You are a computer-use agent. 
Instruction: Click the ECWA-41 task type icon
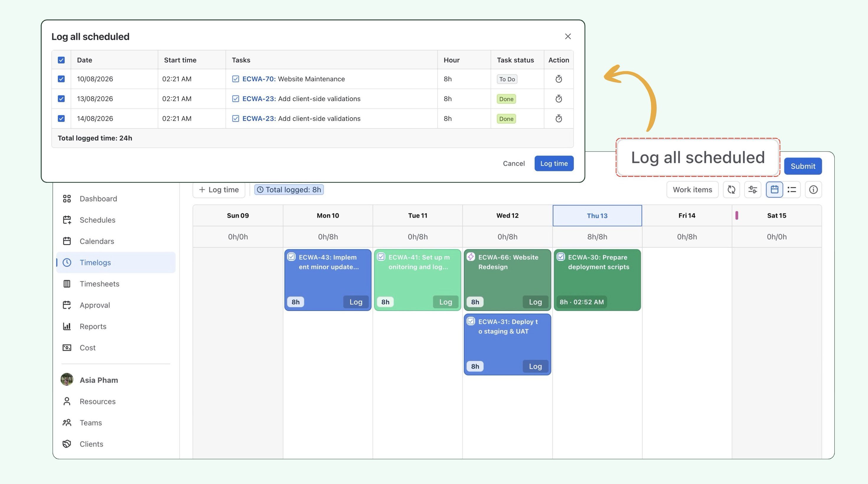coord(381,257)
